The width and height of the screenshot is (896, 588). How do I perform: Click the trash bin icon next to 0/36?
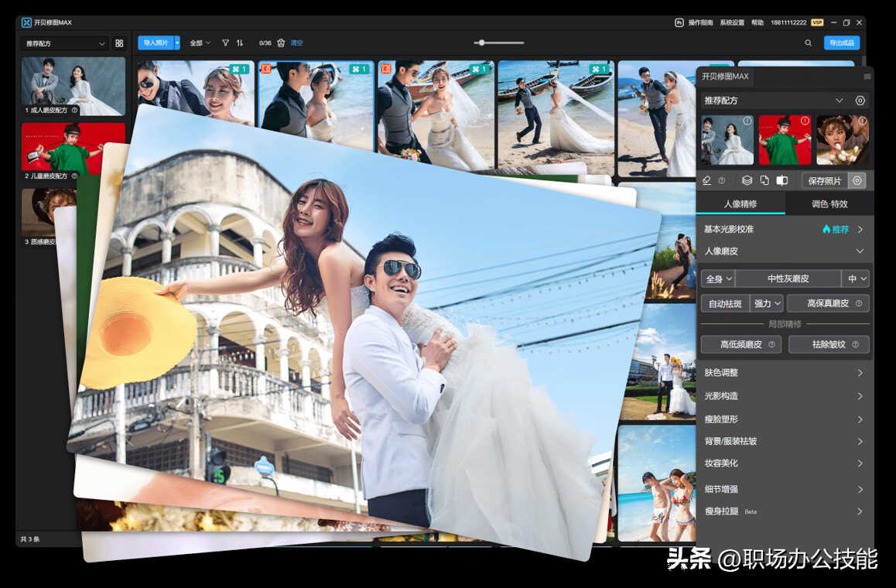pos(281,43)
